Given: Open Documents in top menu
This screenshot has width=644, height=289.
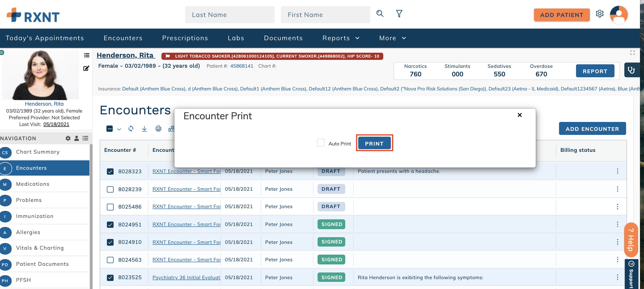Looking at the screenshot, I should point(283,38).
